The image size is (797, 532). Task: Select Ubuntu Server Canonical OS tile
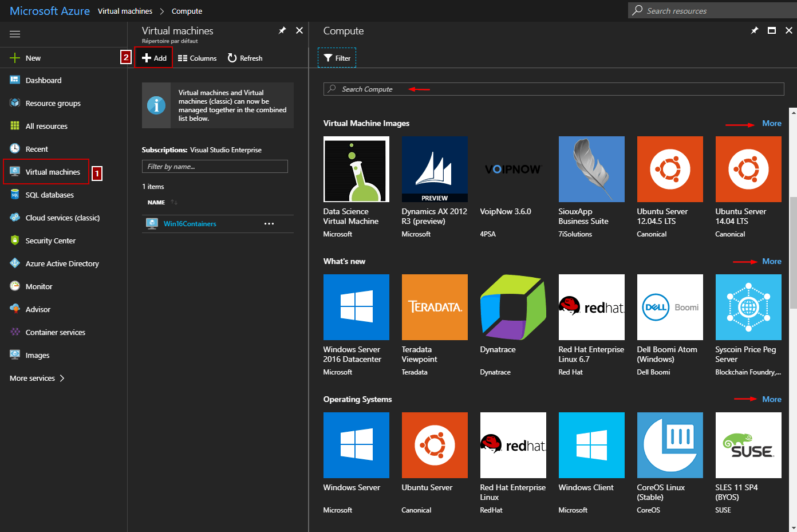[435, 463]
